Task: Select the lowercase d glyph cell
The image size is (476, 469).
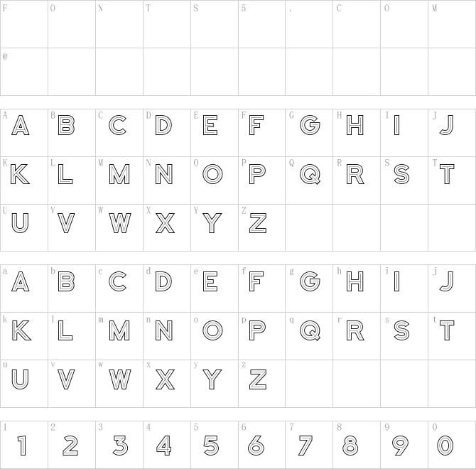Action: (167, 289)
